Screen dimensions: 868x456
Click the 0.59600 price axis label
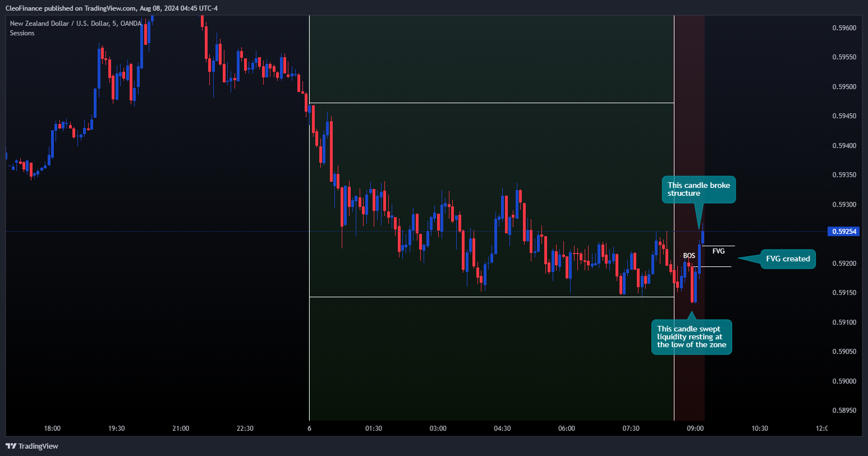click(x=844, y=28)
